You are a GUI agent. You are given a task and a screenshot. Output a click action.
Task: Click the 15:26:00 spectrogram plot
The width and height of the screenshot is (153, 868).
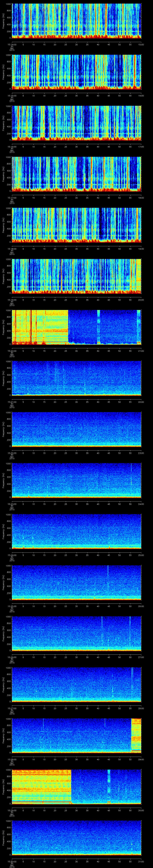pyautogui.click(x=76, y=633)
